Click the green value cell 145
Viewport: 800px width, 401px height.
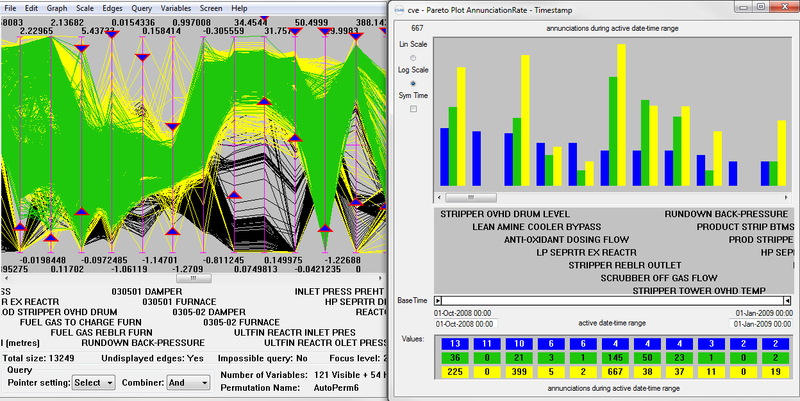tap(615, 358)
